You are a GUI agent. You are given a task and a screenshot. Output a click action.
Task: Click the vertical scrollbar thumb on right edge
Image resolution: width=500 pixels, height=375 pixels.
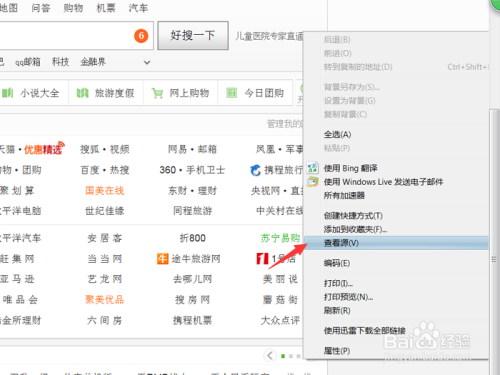click(x=494, y=242)
